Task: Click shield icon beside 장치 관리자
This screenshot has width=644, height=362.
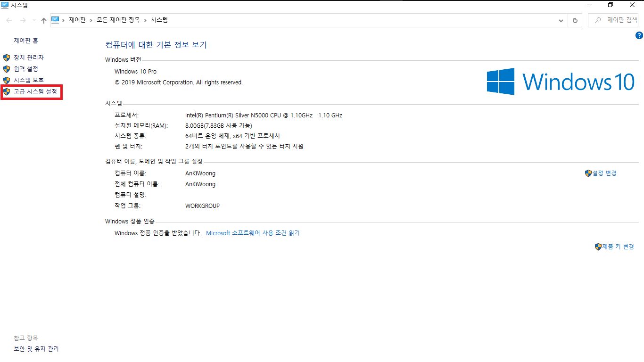Action: click(7, 58)
